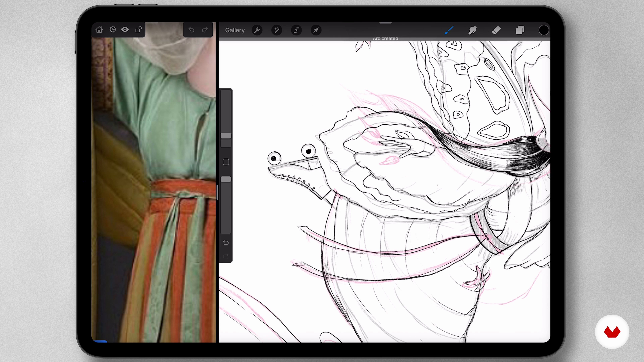
Task: Toggle the eye visibility icon in reference app
Action: pyautogui.click(x=125, y=30)
